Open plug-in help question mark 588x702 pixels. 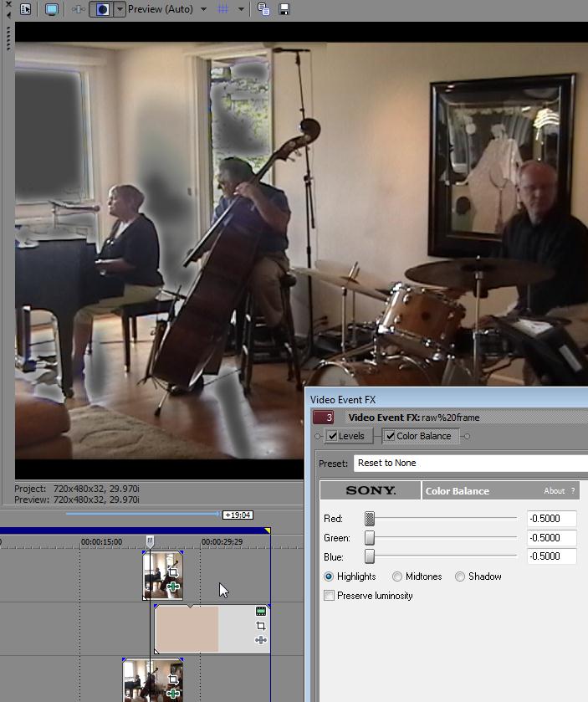(x=573, y=490)
